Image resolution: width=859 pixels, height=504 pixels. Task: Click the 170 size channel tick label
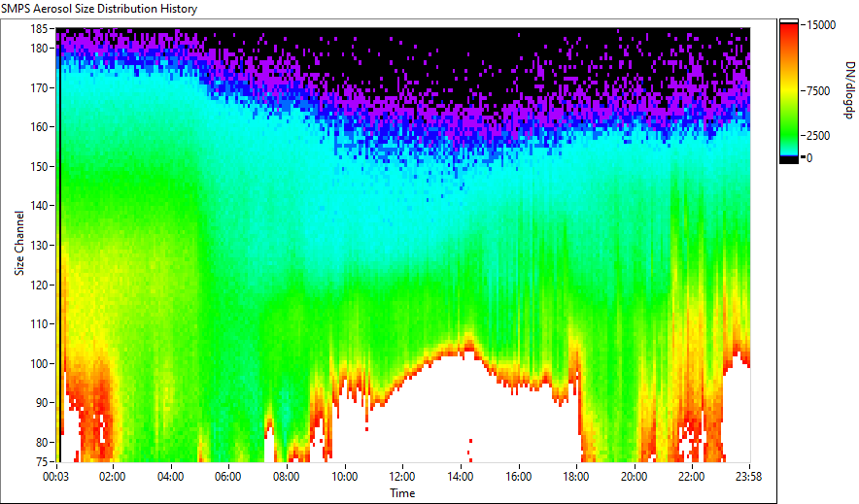[x=39, y=87]
